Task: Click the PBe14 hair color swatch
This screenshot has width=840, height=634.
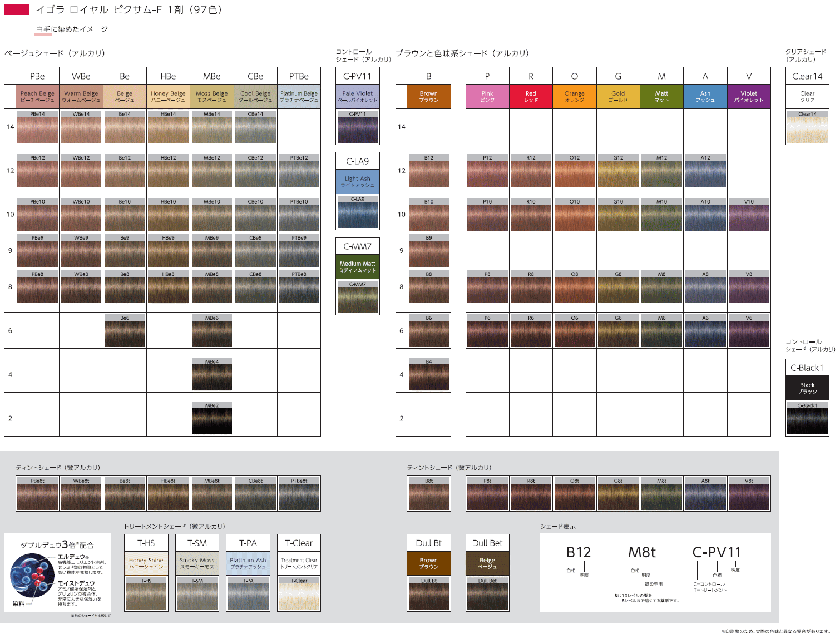Action: click(x=37, y=127)
